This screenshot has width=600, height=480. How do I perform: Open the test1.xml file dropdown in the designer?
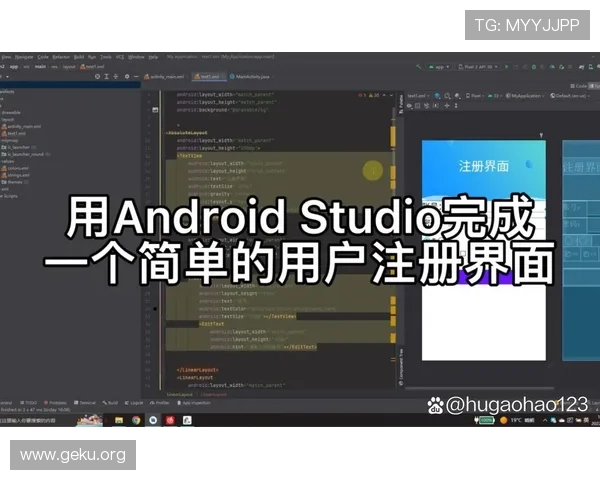(x=418, y=96)
